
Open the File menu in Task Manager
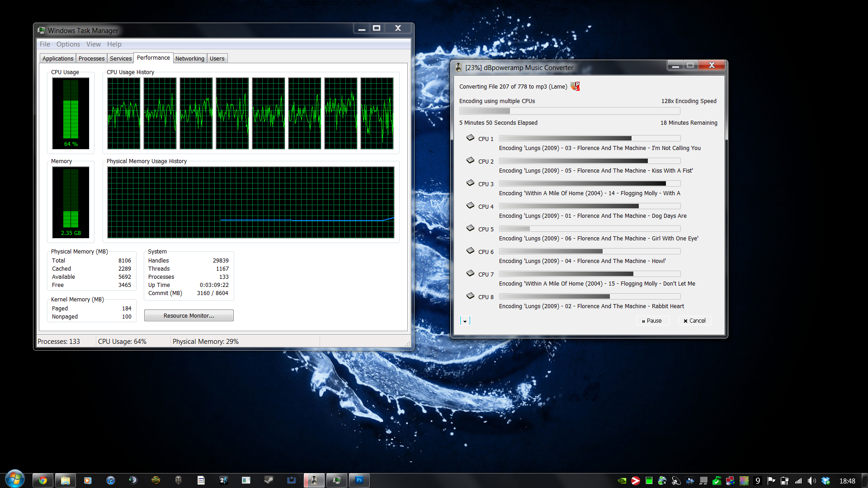pyautogui.click(x=45, y=44)
